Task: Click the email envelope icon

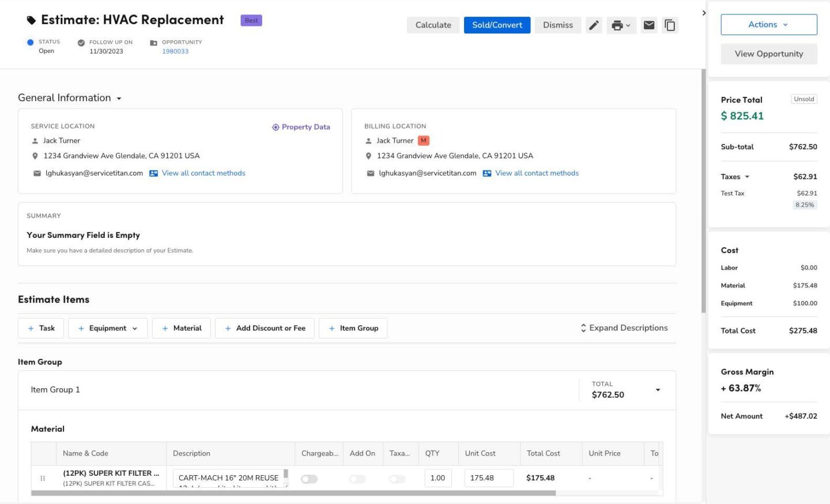Action: tap(649, 25)
